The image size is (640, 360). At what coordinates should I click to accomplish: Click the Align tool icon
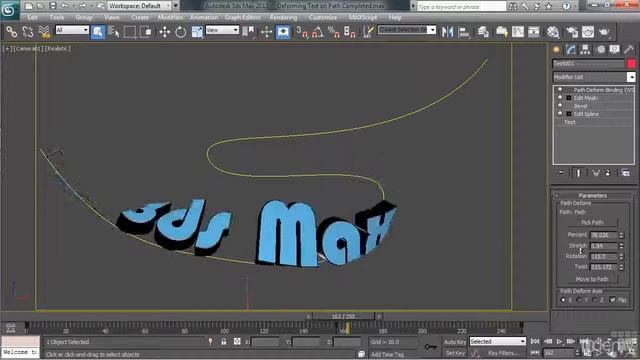(464, 32)
